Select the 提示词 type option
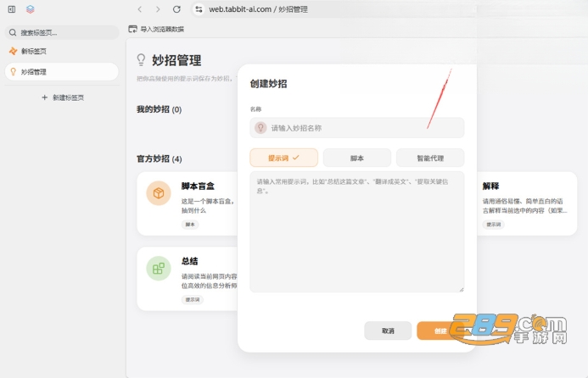Screen dimensions: 588x378 pyautogui.click(x=284, y=158)
